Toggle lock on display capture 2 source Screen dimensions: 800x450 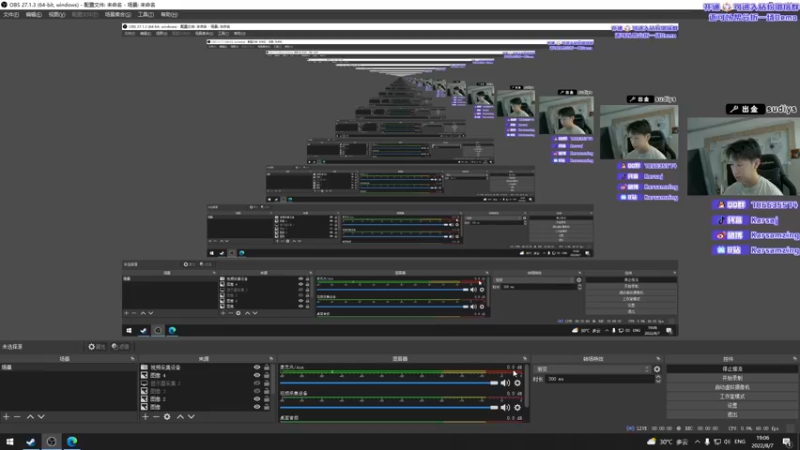tap(266, 383)
